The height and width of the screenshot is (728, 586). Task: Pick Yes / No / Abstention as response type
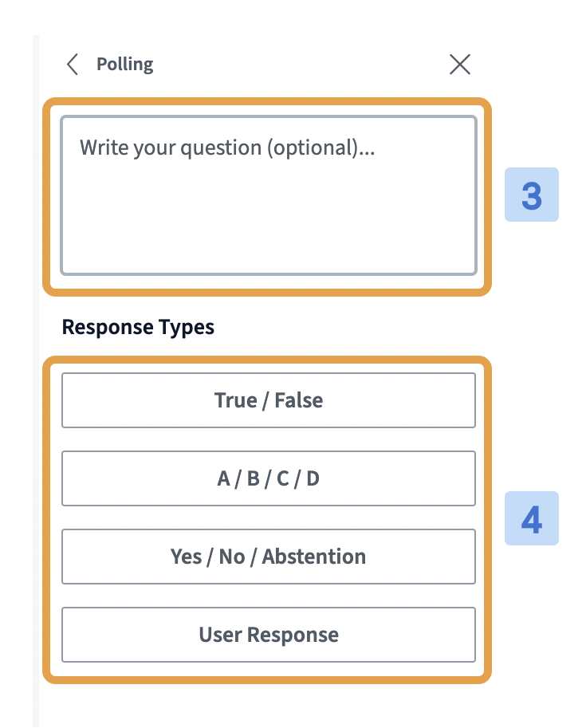point(268,557)
